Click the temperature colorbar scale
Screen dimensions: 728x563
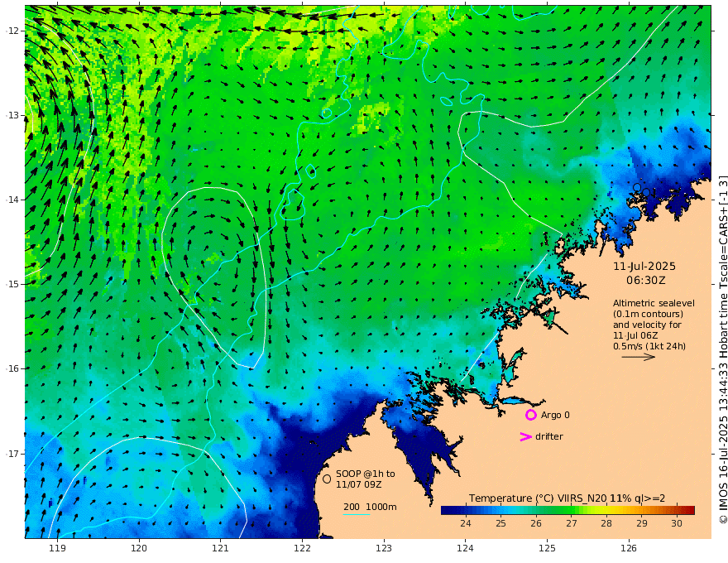568,510
